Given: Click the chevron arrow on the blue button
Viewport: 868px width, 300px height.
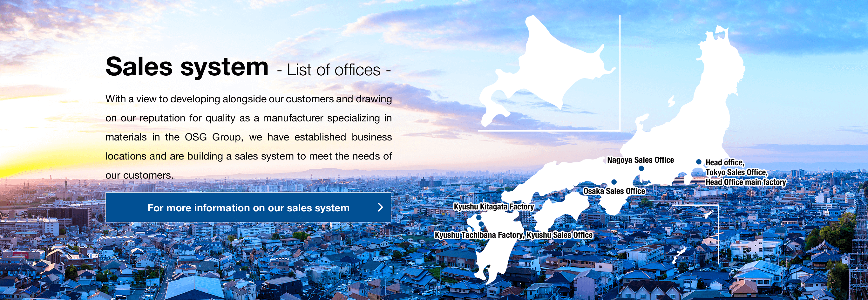Looking at the screenshot, I should 380,207.
